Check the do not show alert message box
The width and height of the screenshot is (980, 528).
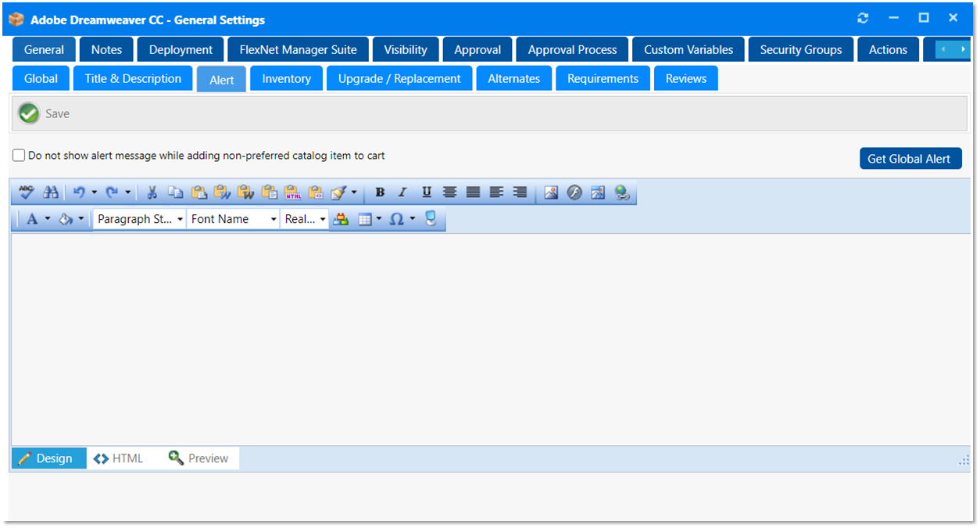click(19, 156)
